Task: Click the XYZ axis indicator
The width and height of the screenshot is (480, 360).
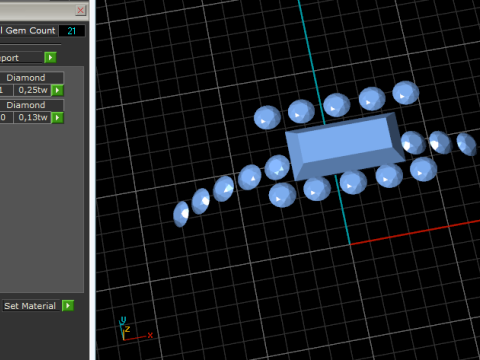Action: (135, 329)
